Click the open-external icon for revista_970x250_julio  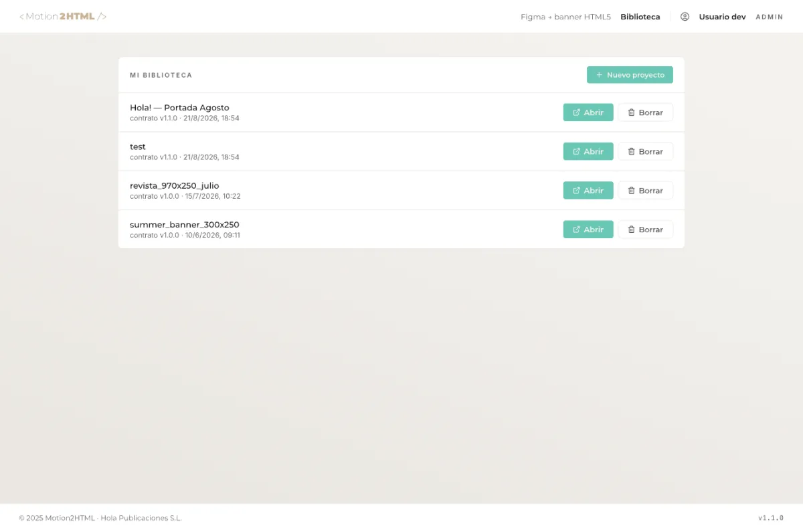[576, 190]
